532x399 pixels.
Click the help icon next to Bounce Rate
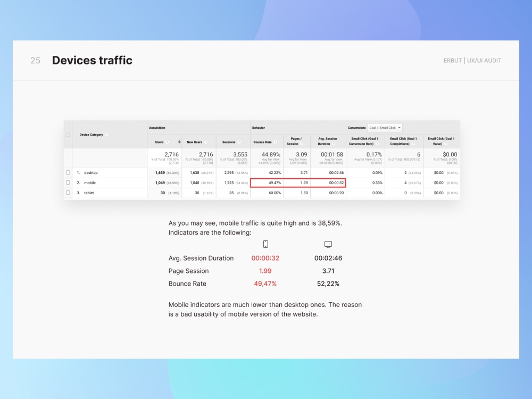click(275, 142)
